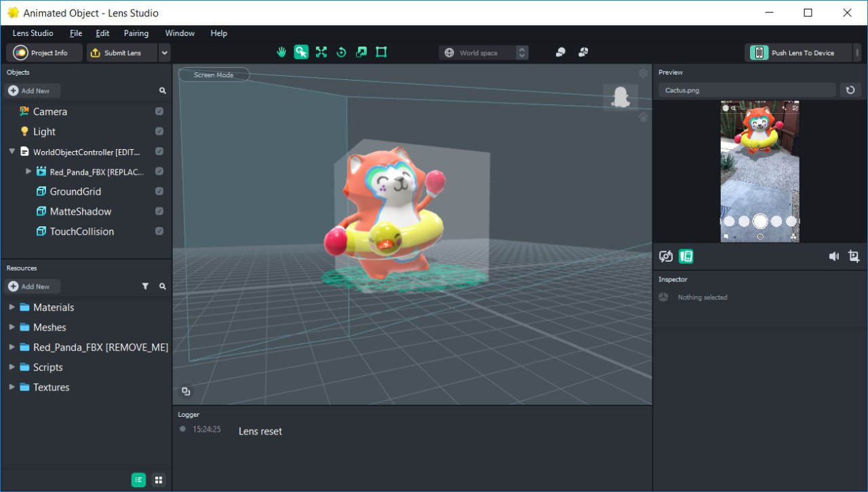The width and height of the screenshot is (868, 492).
Task: Expand the Textures folder
Action: point(12,387)
